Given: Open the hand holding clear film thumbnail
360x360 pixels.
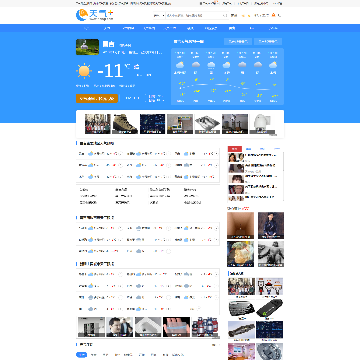Looking at the screenshot, I should point(176,327).
